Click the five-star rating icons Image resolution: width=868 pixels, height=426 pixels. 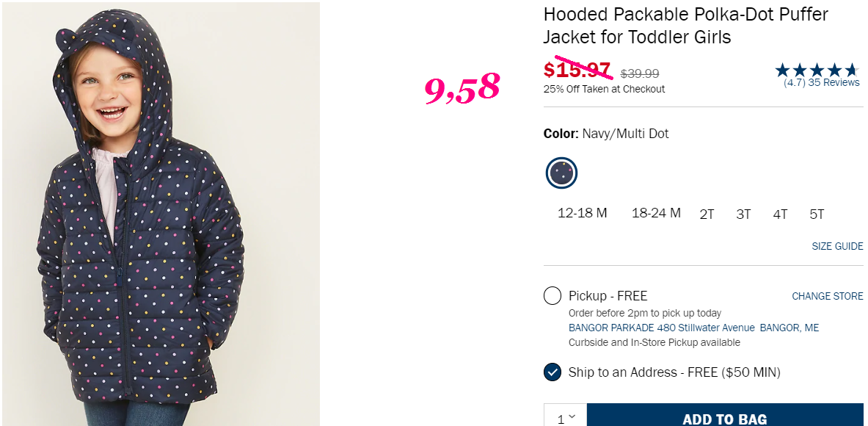817,70
